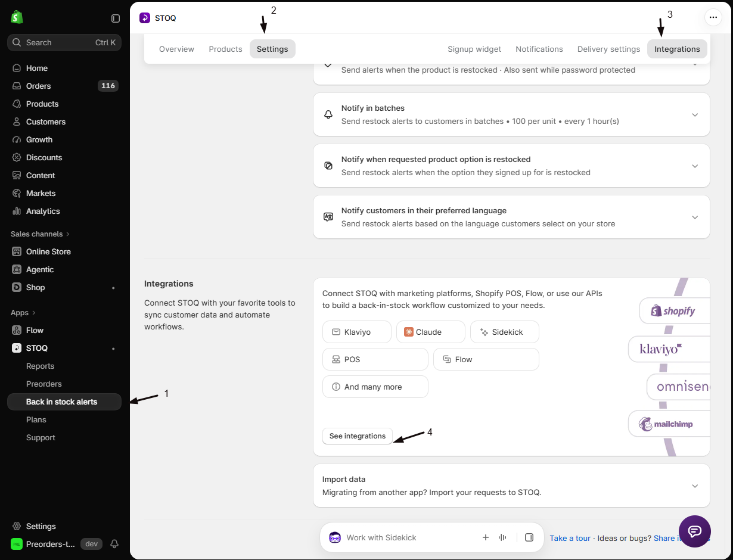733x560 pixels.
Task: Click the Claude integration button
Action: tap(431, 332)
